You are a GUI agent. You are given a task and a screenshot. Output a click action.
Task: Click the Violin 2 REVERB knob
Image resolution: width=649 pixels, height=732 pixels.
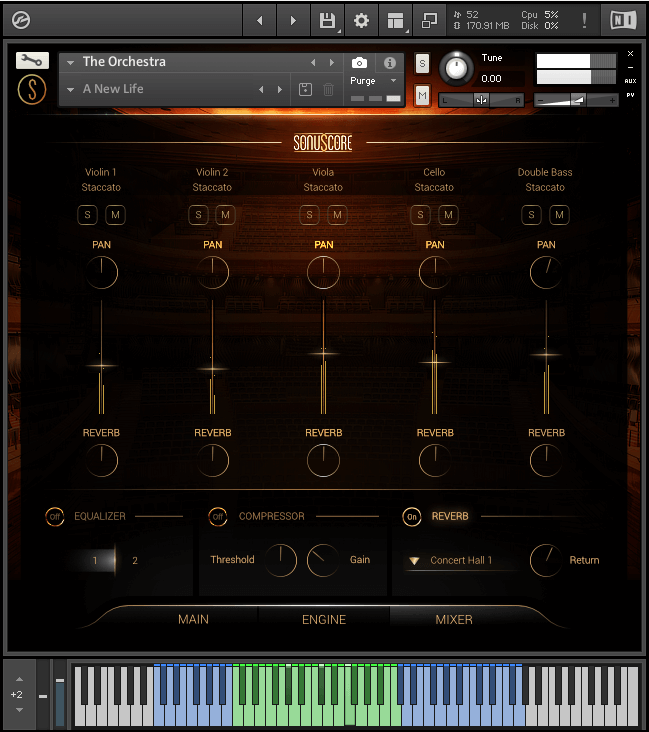pyautogui.click(x=212, y=460)
